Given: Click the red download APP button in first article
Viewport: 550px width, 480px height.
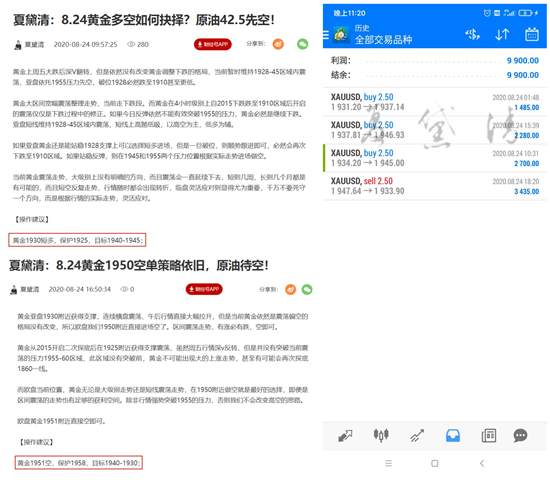Looking at the screenshot, I should (213, 44).
